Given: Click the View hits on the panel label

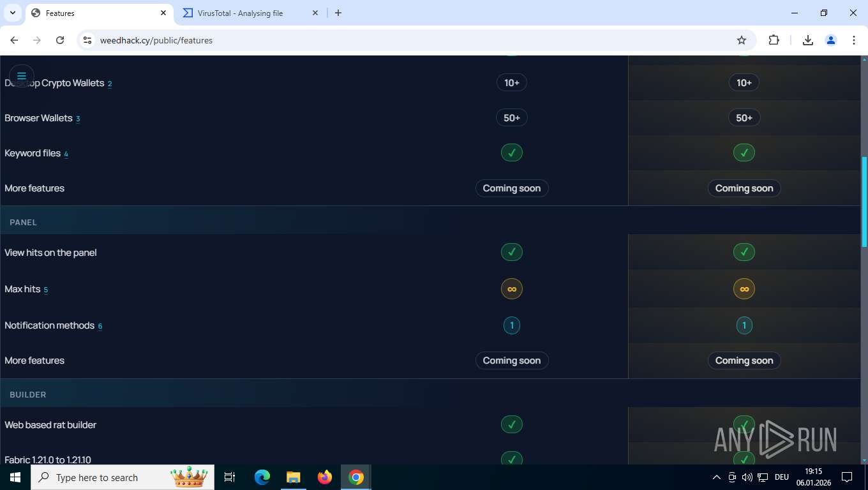Looking at the screenshot, I should [50, 253].
